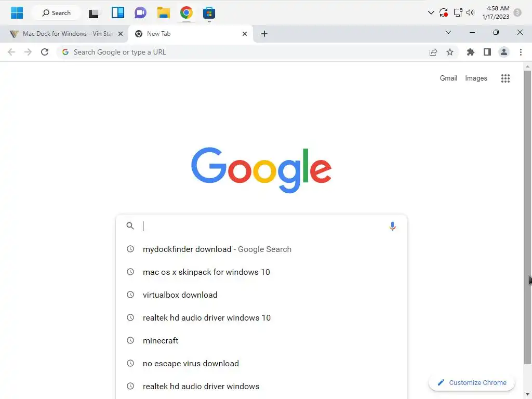Click the page vertical scrollbar thumb

click(x=527, y=217)
